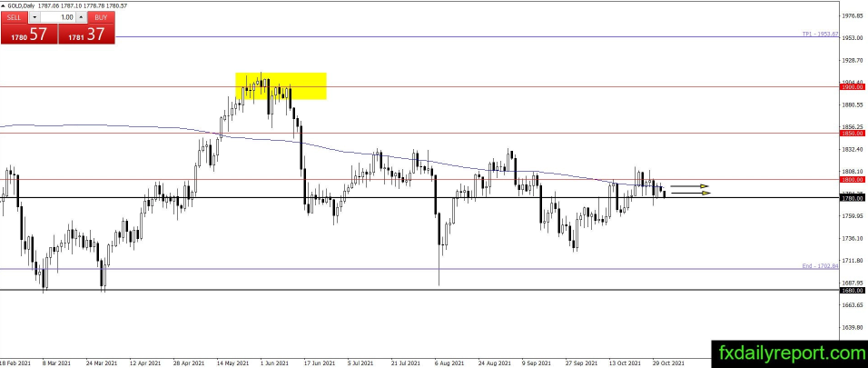Select the yellow highlighted rectangle near 1900
Viewport: 868px width, 368px height.
click(281, 85)
